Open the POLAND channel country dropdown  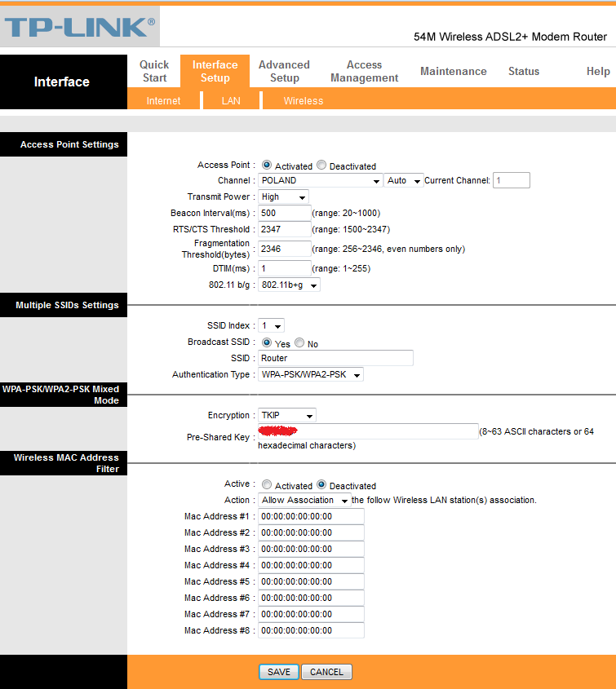pos(320,180)
